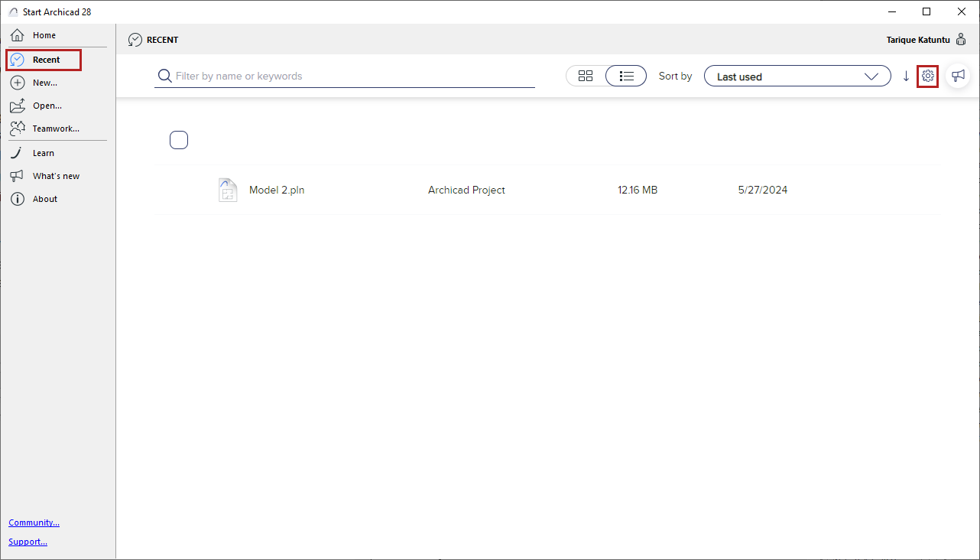Follow the Support... link
Screen dimensions: 980x560
coord(28,542)
